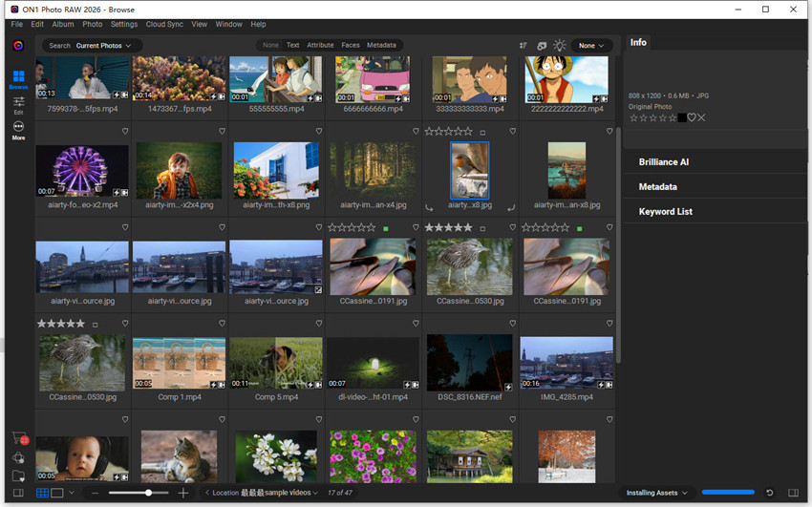The height and width of the screenshot is (507, 812).
Task: Open the Album menu
Action: coord(63,24)
